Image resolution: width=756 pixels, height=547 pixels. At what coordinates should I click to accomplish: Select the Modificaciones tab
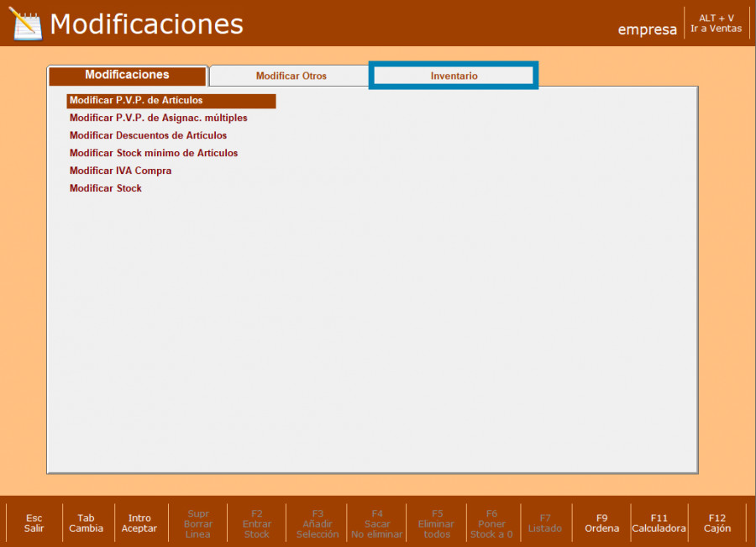pyautogui.click(x=127, y=75)
